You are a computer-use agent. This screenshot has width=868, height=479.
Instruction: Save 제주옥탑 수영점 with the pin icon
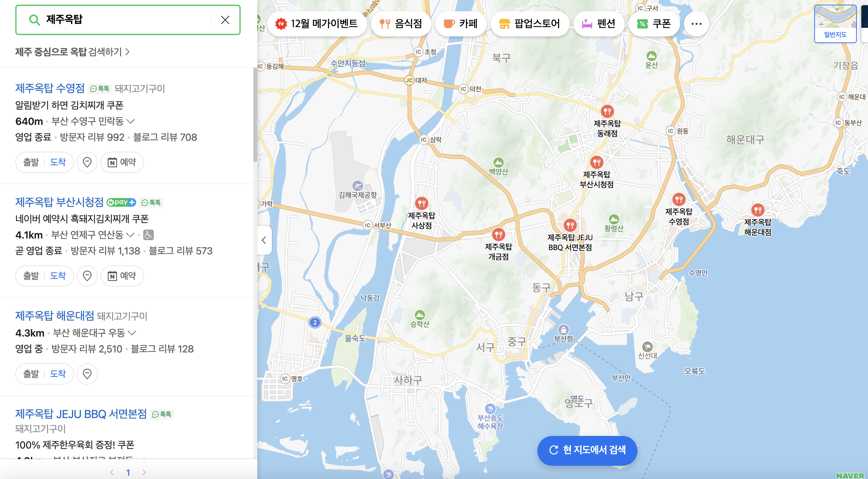click(87, 162)
